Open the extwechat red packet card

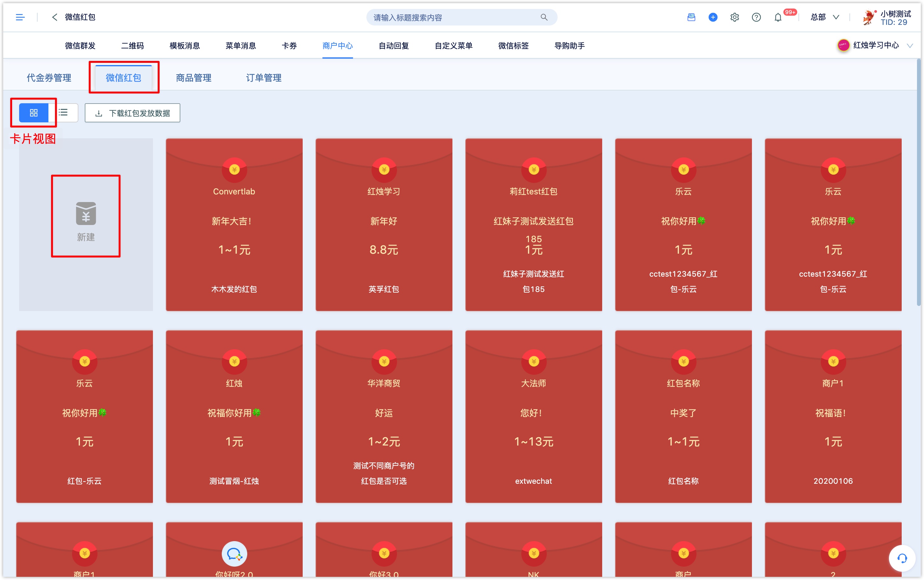tap(534, 416)
